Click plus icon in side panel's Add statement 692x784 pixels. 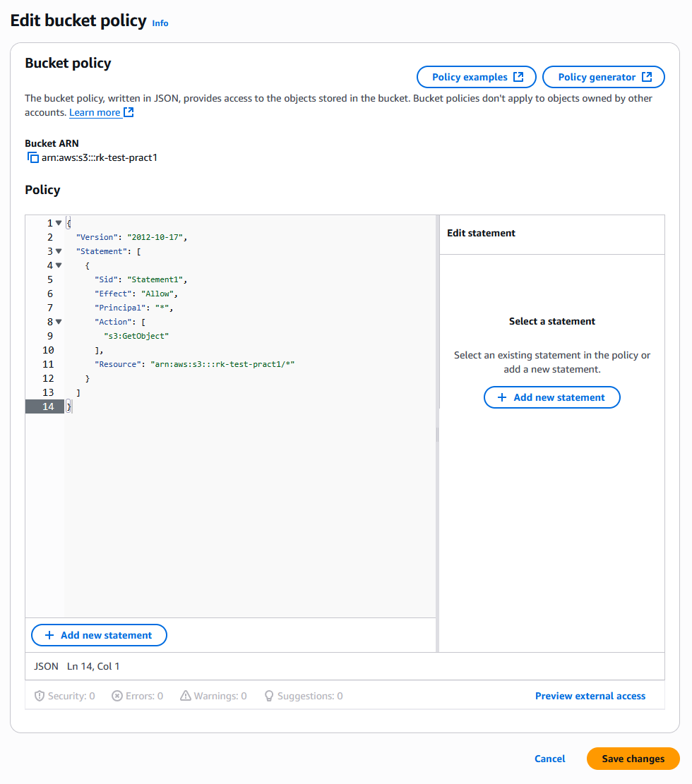(502, 397)
